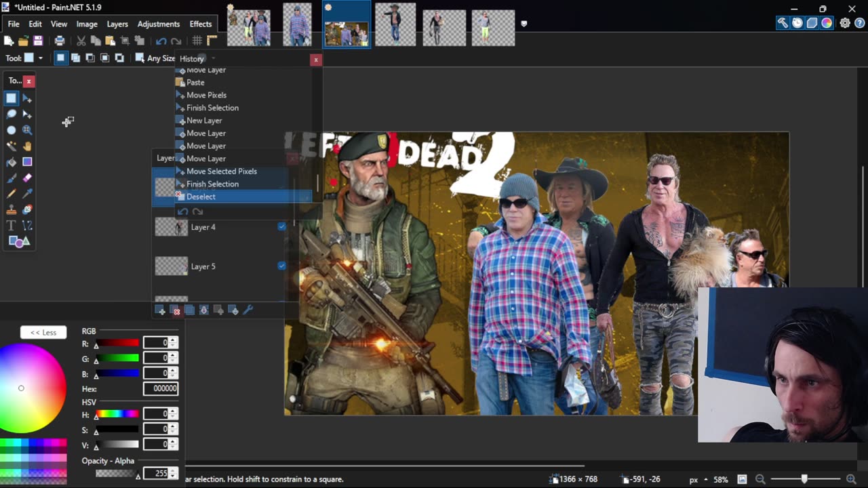Toggle the rulers view
868x488 pixels.
coord(212,41)
